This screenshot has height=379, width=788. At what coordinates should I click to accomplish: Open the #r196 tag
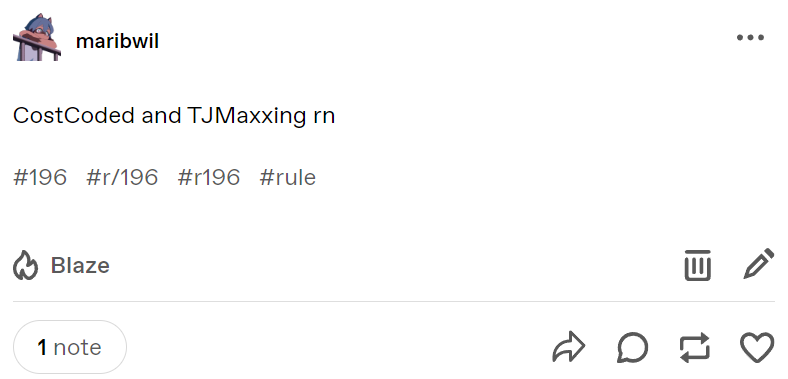209,177
